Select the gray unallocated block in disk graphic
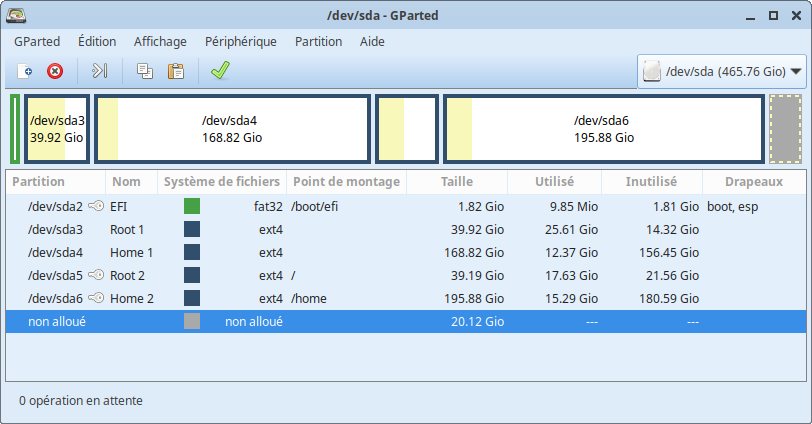The image size is (812, 424). point(786,129)
